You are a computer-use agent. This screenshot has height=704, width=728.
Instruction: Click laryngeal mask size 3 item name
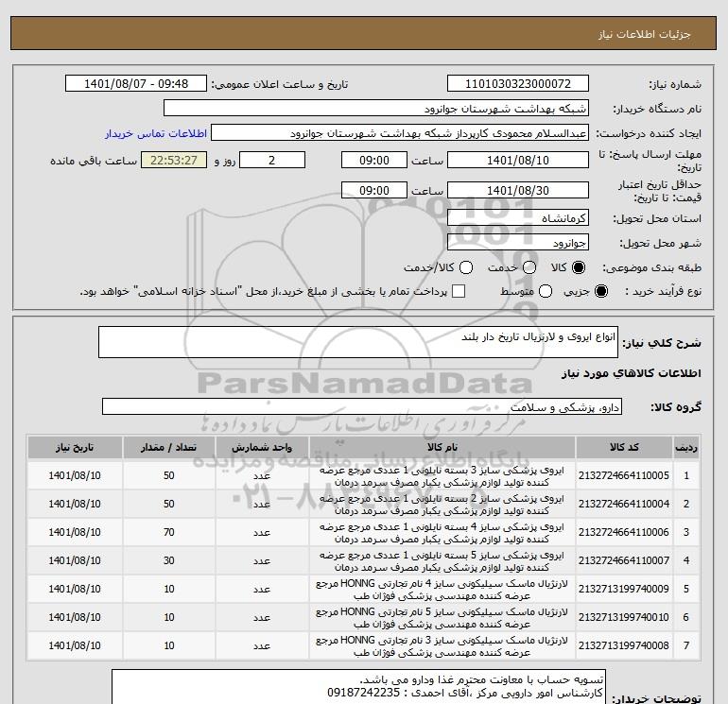coord(442,646)
